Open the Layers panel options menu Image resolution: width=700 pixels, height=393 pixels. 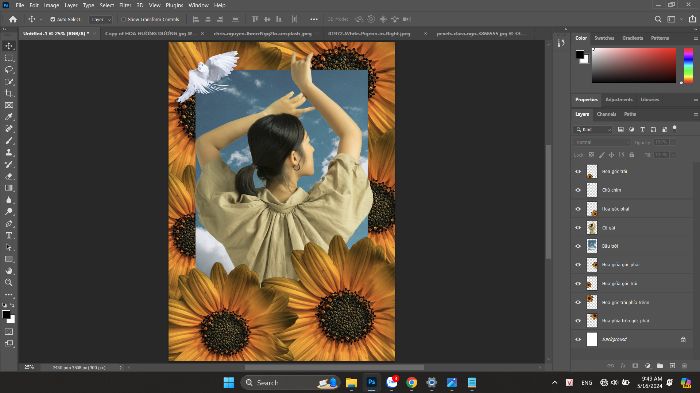point(695,114)
